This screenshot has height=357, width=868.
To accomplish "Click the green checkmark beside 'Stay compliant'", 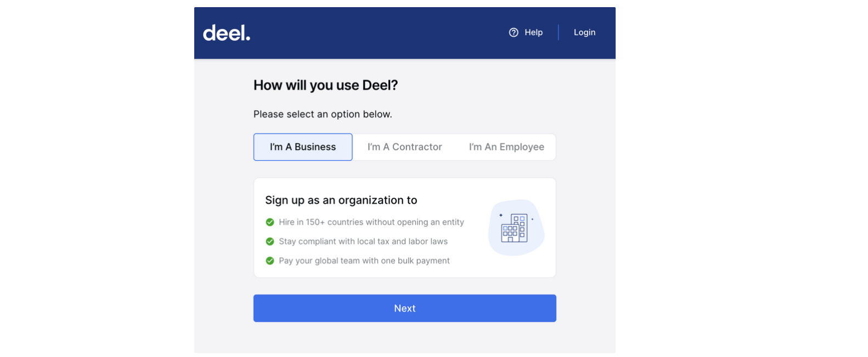I will (x=270, y=241).
